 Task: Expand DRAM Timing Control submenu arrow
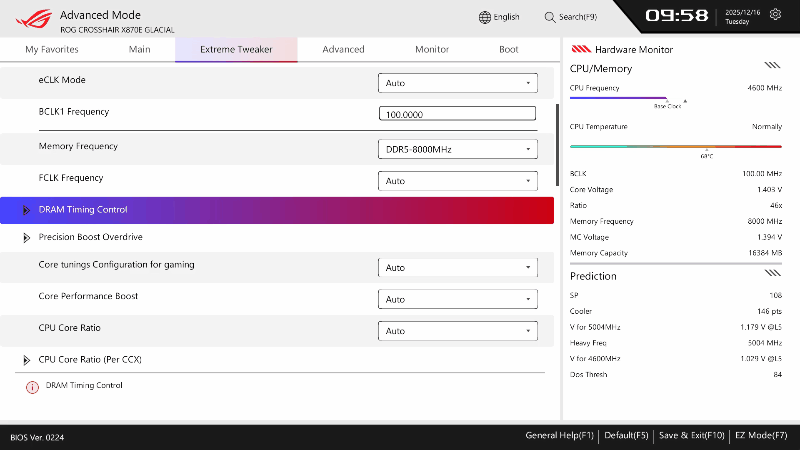pos(27,210)
